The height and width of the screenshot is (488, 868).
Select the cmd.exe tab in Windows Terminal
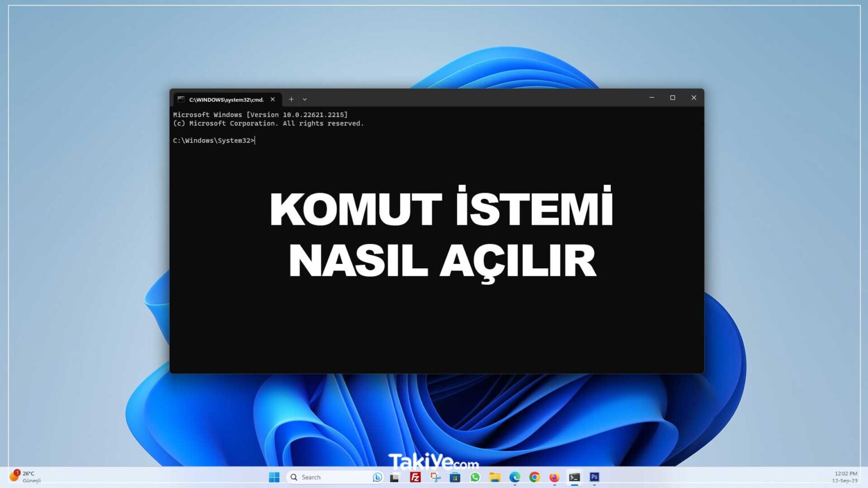click(x=226, y=99)
